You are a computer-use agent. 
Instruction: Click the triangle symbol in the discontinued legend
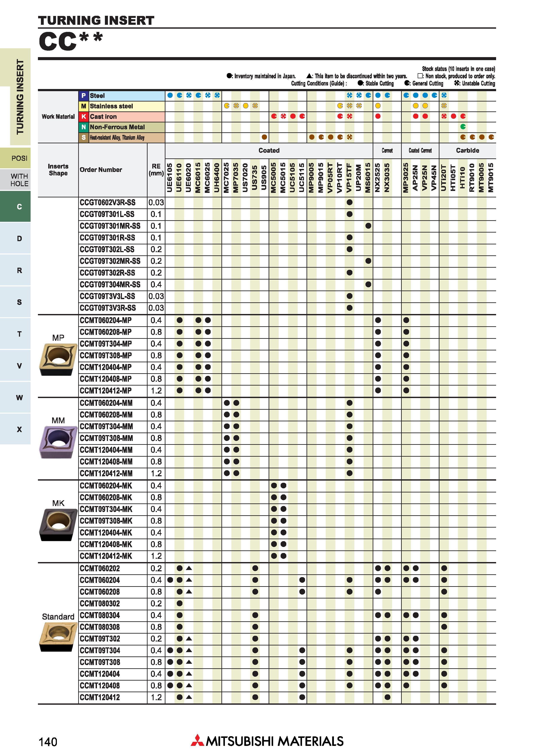click(309, 76)
